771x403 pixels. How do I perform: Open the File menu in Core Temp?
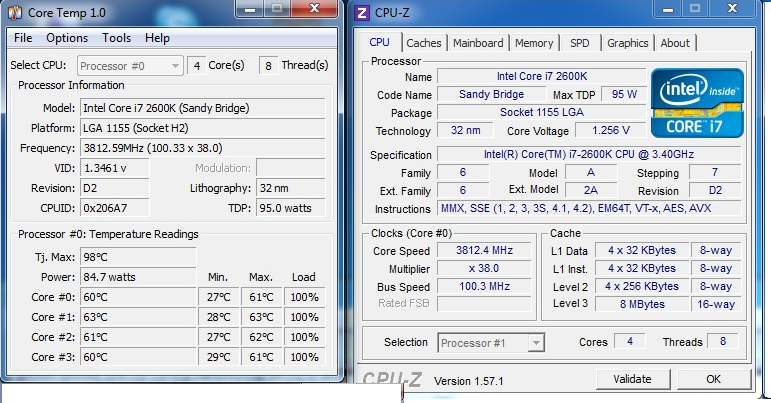[x=23, y=38]
